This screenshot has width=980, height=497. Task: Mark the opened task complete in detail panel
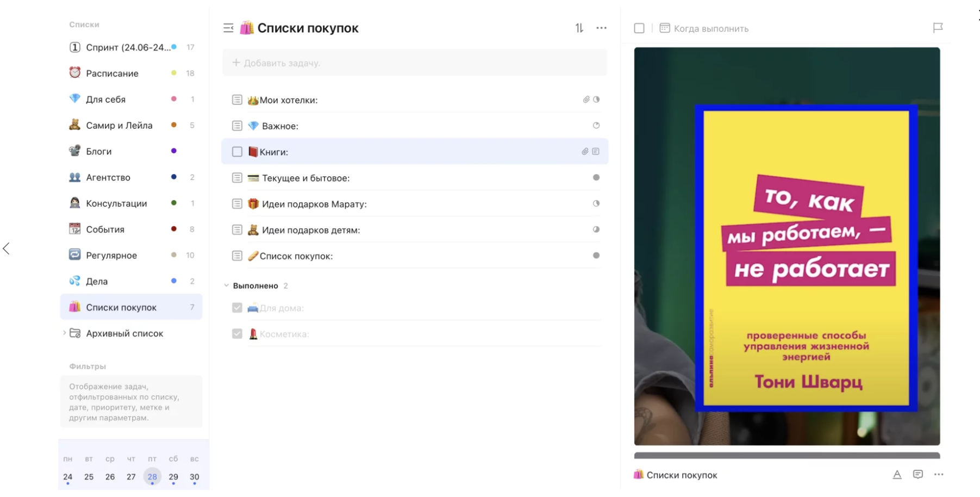[x=639, y=28]
